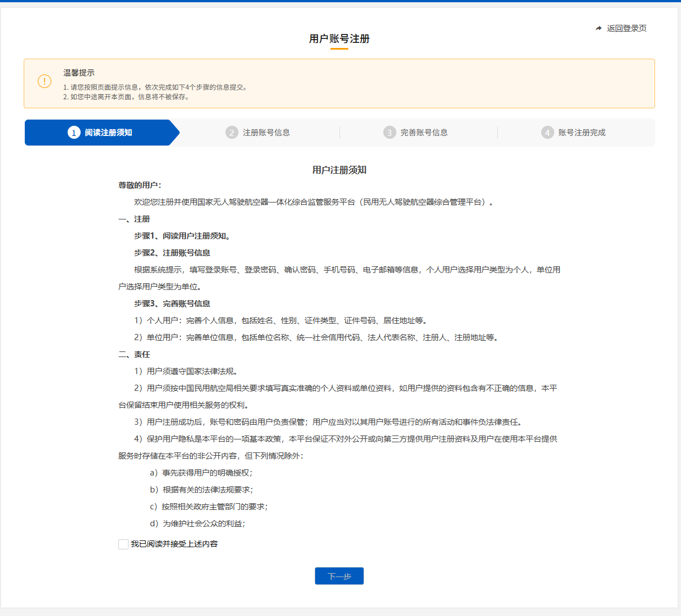Click the orange warning exclamation icon
This screenshot has height=616, width=681.
click(45, 81)
